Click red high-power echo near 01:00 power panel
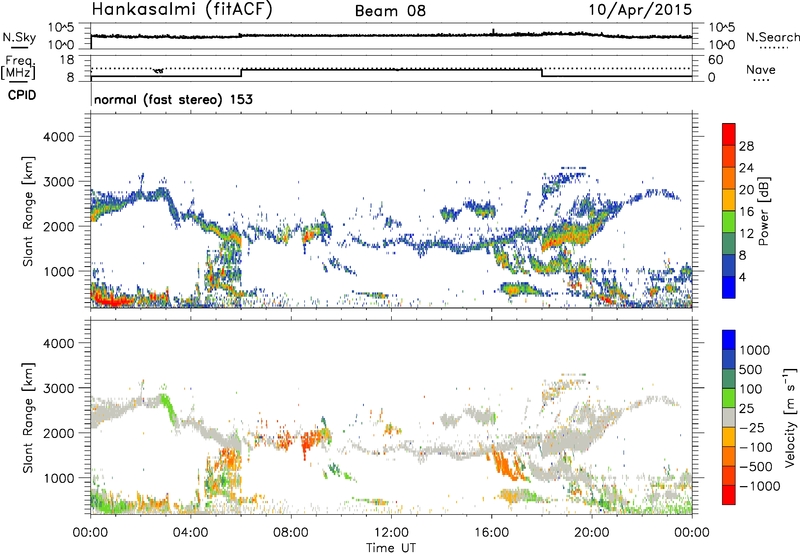The height and width of the screenshot is (554, 800). click(x=113, y=301)
